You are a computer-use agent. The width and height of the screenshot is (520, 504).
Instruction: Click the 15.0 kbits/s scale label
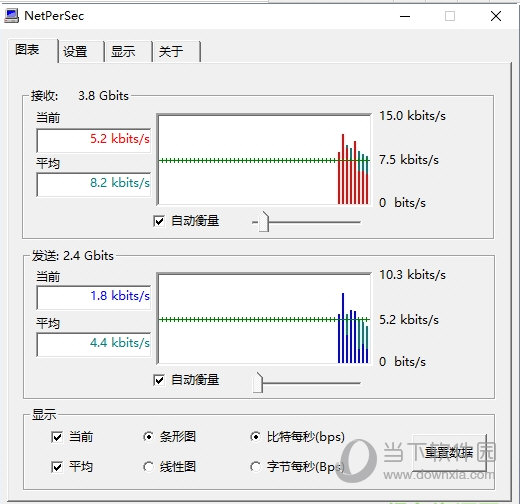pyautogui.click(x=412, y=116)
